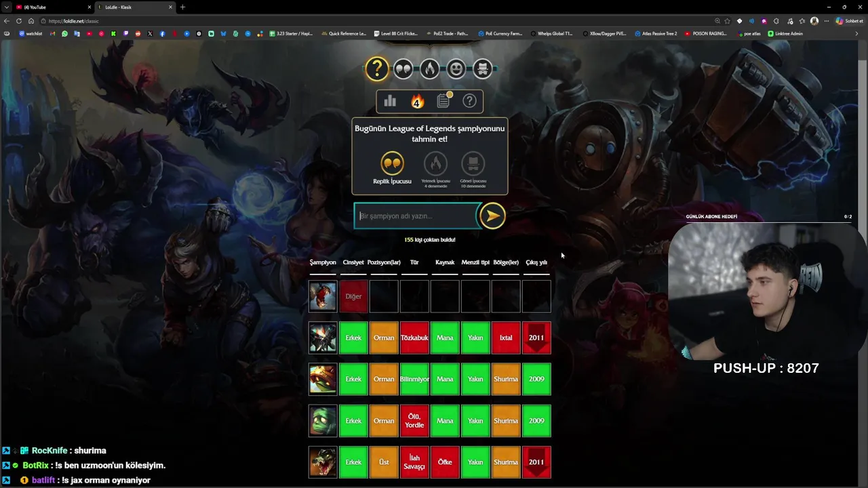Go to the browser home page
Screen dimensions: 868x488
coord(31,21)
